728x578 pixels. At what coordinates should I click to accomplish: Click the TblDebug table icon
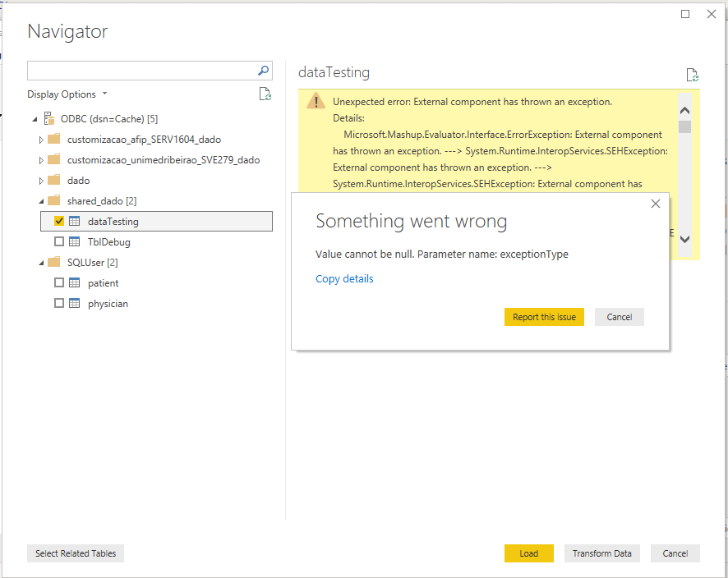(74, 241)
